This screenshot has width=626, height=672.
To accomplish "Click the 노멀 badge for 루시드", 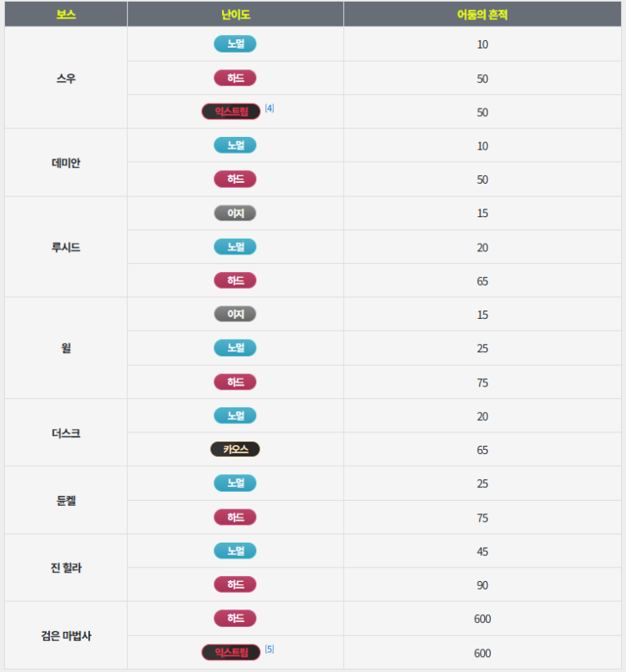I will [x=235, y=247].
